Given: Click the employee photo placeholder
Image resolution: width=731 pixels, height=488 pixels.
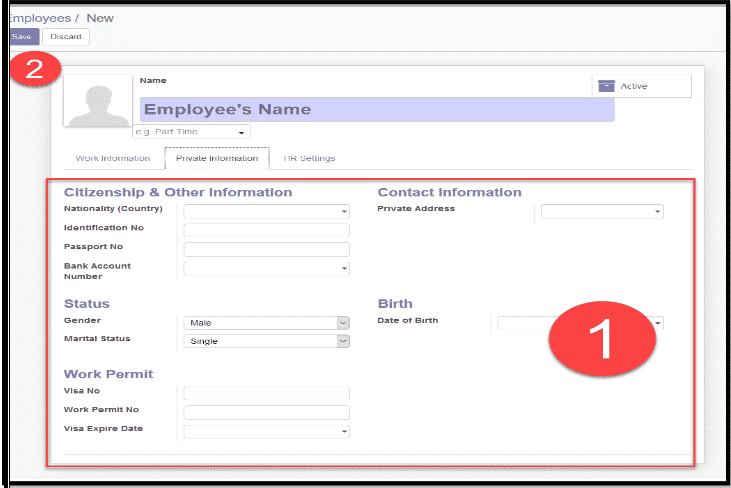Looking at the screenshot, I should 98,100.
